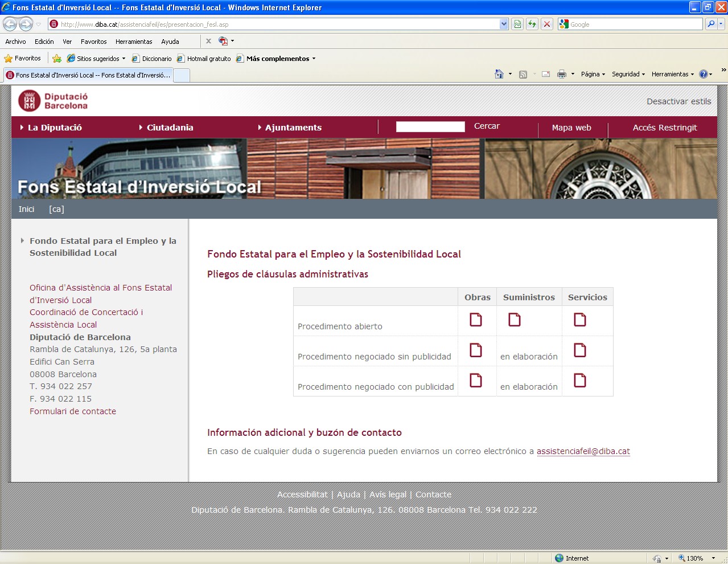
Task: Click the Google search box
Action: tap(635, 24)
